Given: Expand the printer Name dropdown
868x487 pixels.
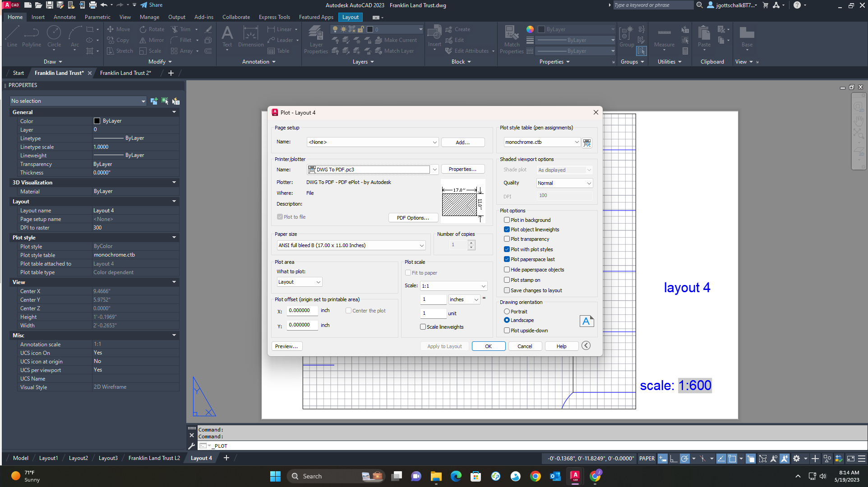Looking at the screenshot, I should 434,170.
